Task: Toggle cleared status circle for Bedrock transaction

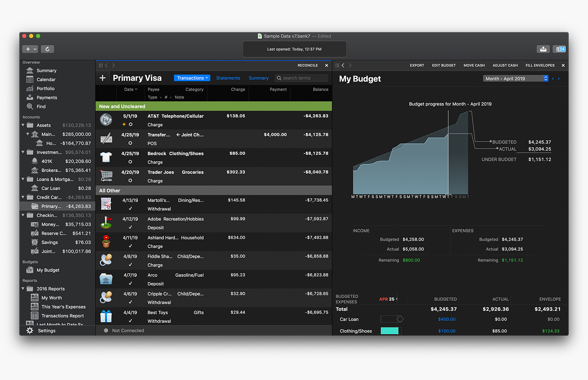Action: point(130,162)
